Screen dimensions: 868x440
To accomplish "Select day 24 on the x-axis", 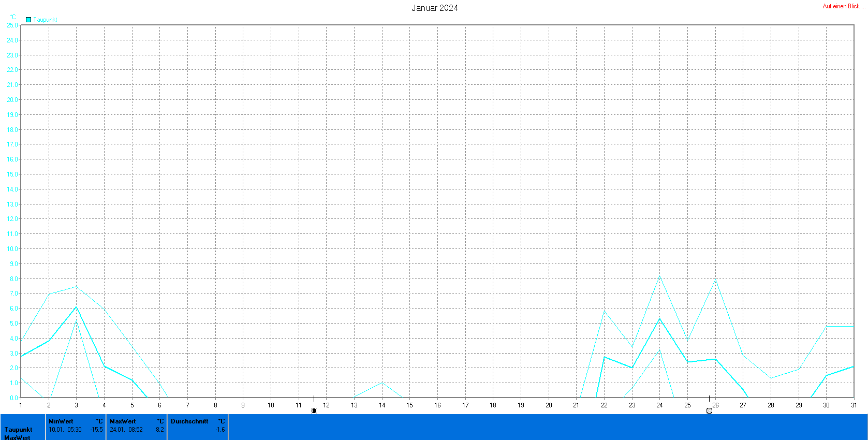I will click(659, 405).
